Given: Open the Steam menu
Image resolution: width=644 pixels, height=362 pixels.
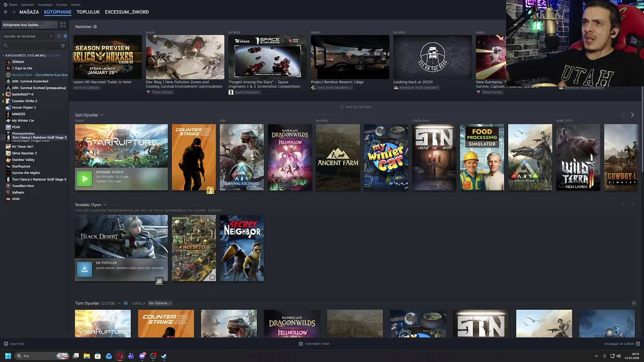Looking at the screenshot, I should pyautogui.click(x=13, y=5).
